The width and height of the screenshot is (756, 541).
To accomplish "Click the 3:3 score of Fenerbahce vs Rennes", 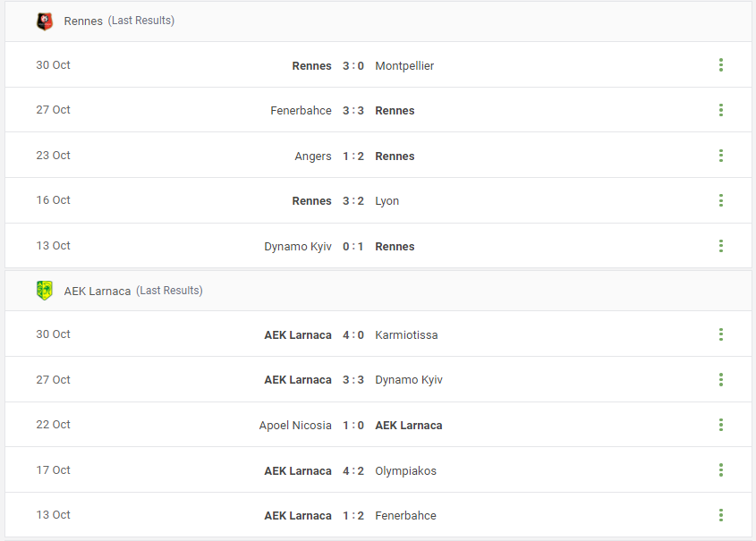I will (x=353, y=111).
